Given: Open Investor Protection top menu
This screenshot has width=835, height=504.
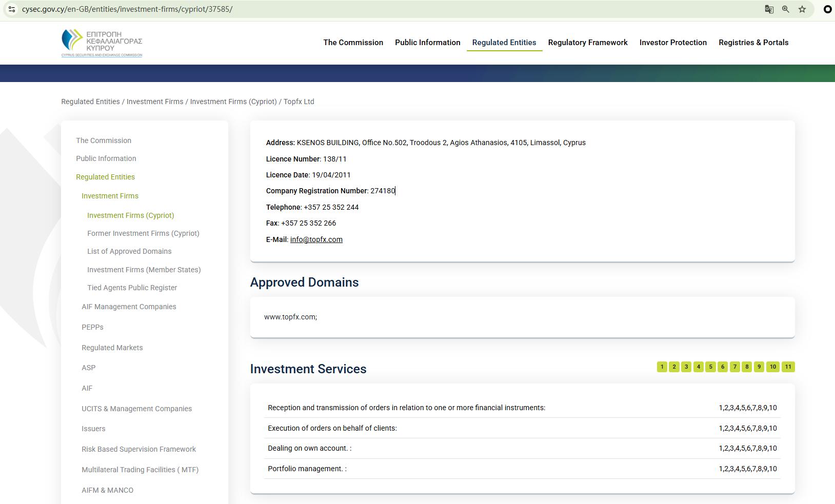Looking at the screenshot, I should pos(673,43).
